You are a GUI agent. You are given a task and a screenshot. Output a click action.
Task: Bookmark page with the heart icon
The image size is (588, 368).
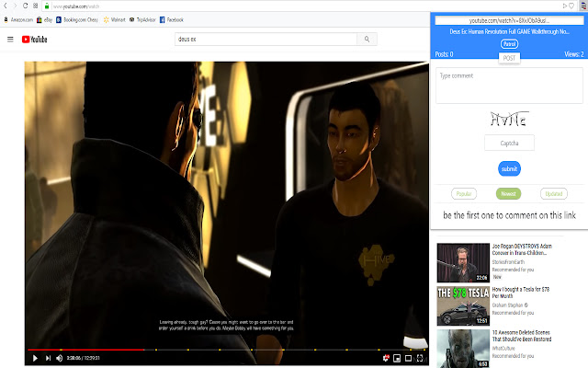[571, 6]
